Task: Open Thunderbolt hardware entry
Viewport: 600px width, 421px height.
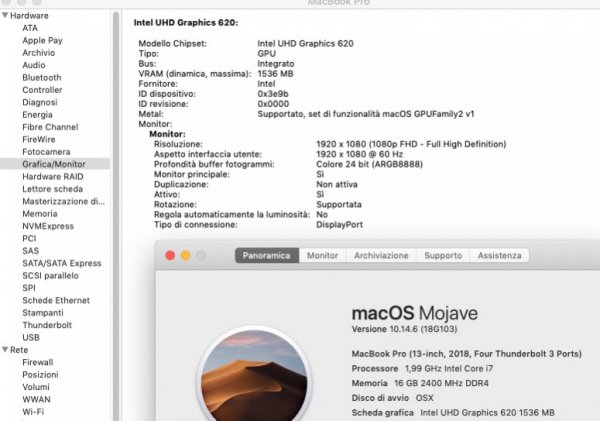Action: [47, 325]
